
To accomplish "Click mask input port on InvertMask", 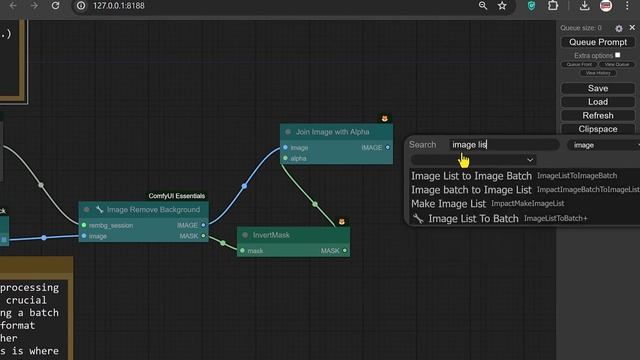I will coord(242,251).
